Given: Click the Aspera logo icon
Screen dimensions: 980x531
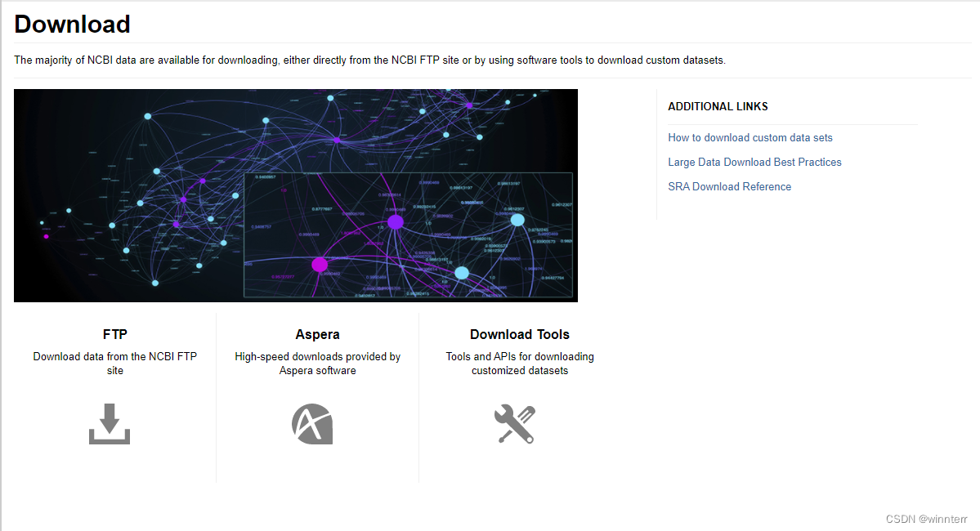Looking at the screenshot, I should click(312, 423).
